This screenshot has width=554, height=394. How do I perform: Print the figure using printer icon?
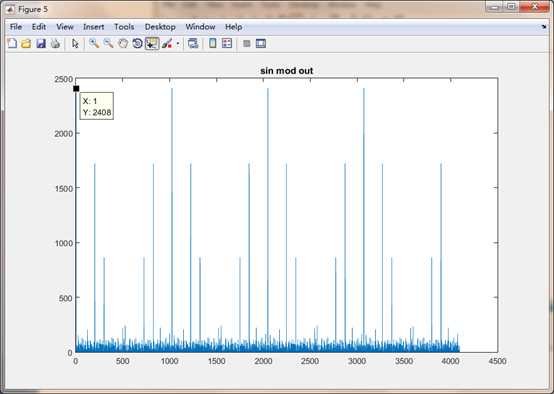(55, 43)
